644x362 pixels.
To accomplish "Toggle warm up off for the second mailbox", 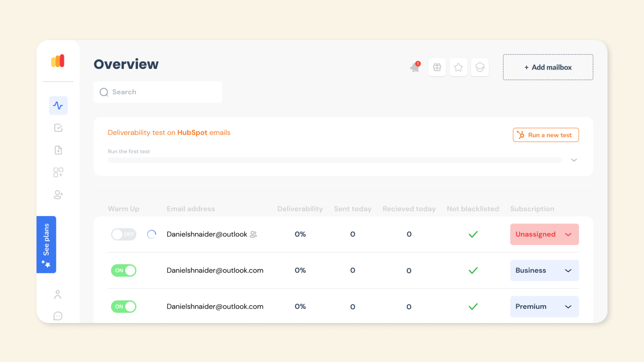I will point(123,270).
